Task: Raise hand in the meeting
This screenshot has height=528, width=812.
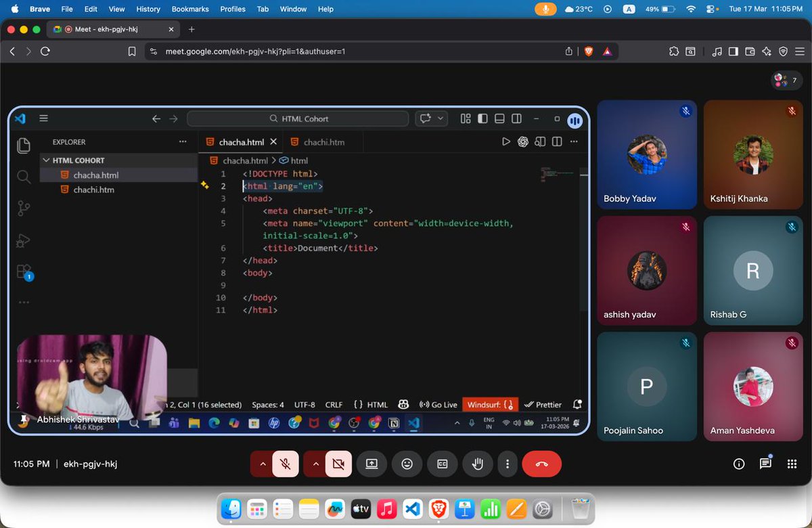Action: pyautogui.click(x=477, y=464)
